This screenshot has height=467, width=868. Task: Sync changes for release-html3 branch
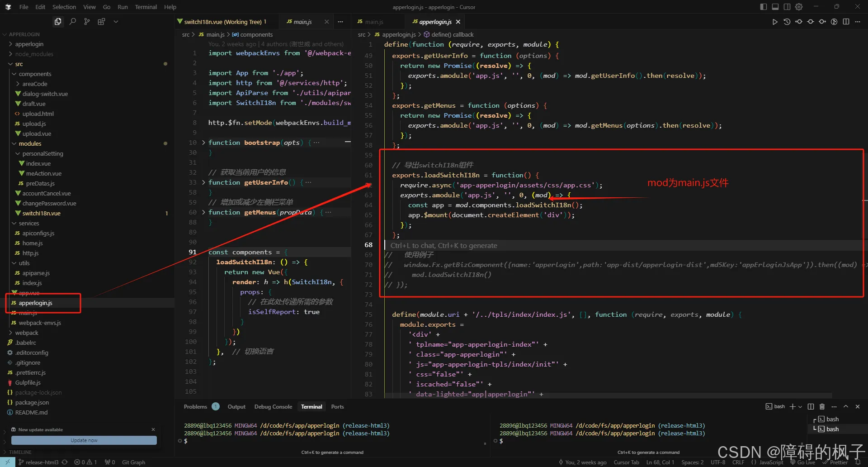[65, 462]
